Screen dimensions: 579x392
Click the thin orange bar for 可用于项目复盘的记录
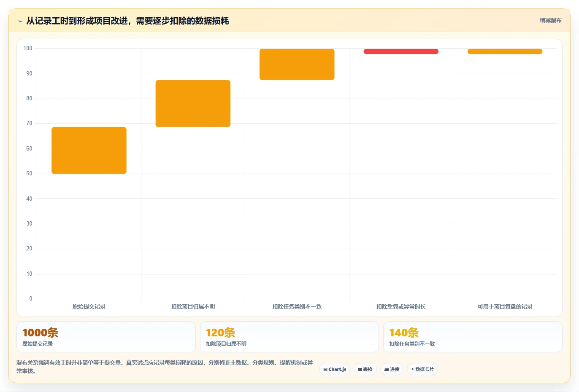(x=505, y=51)
